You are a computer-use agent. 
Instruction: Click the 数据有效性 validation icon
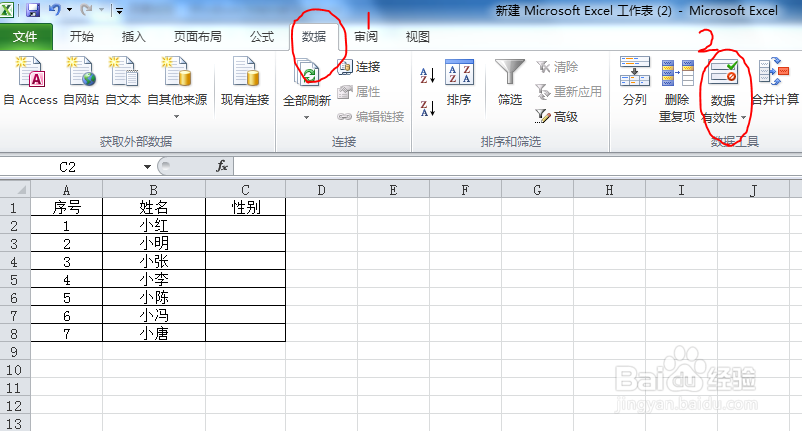[723, 73]
